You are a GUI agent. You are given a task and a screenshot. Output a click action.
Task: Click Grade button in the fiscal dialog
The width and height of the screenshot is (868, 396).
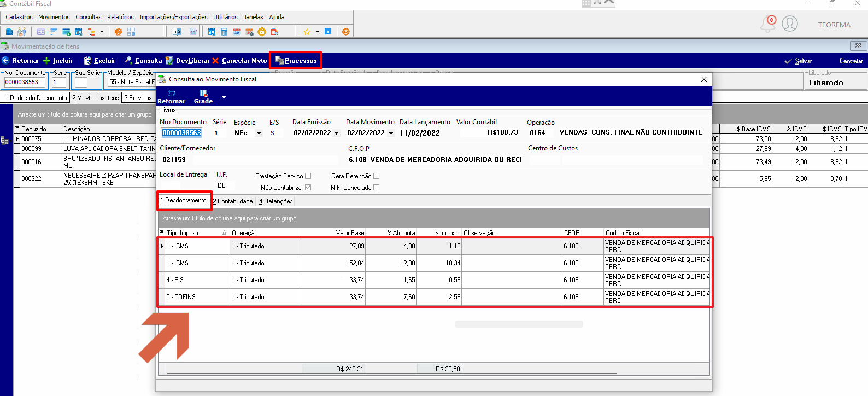point(203,97)
